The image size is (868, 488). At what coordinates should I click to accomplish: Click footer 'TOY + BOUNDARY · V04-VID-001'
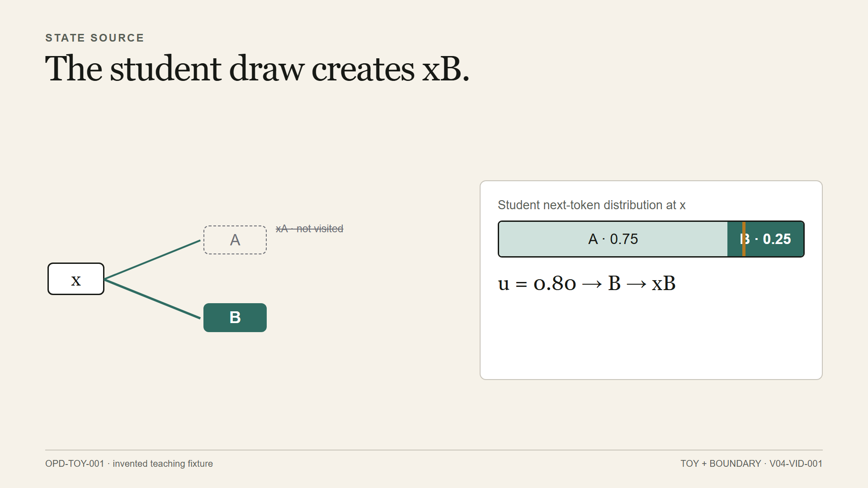coord(751,464)
